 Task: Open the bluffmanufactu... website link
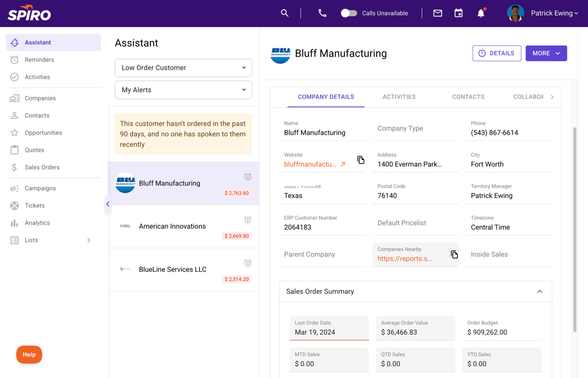point(315,164)
